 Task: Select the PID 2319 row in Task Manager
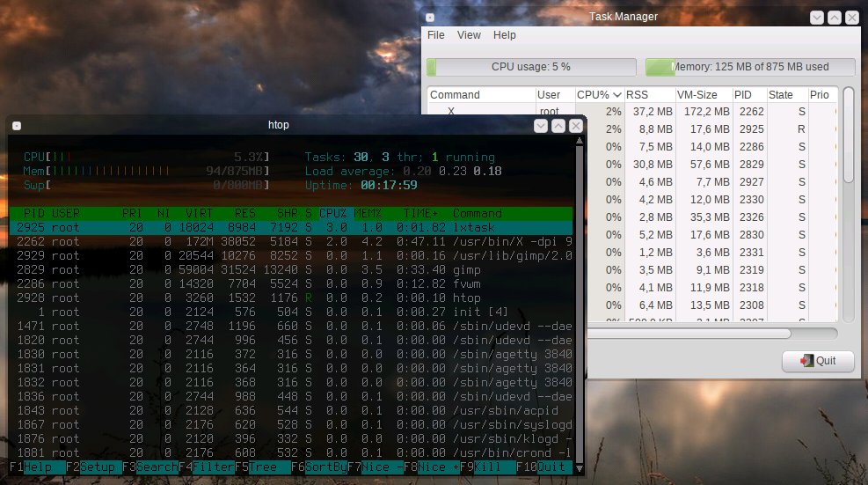pyautogui.click(x=711, y=270)
